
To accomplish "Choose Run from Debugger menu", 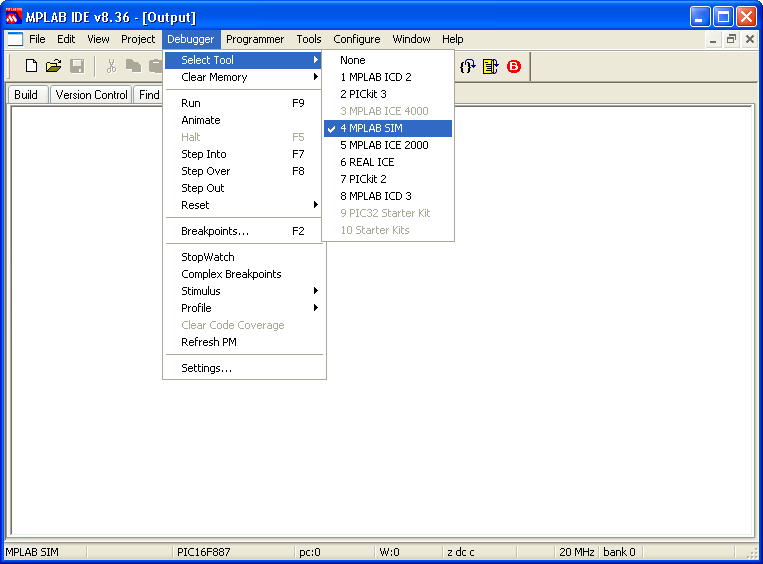I will coord(243,103).
